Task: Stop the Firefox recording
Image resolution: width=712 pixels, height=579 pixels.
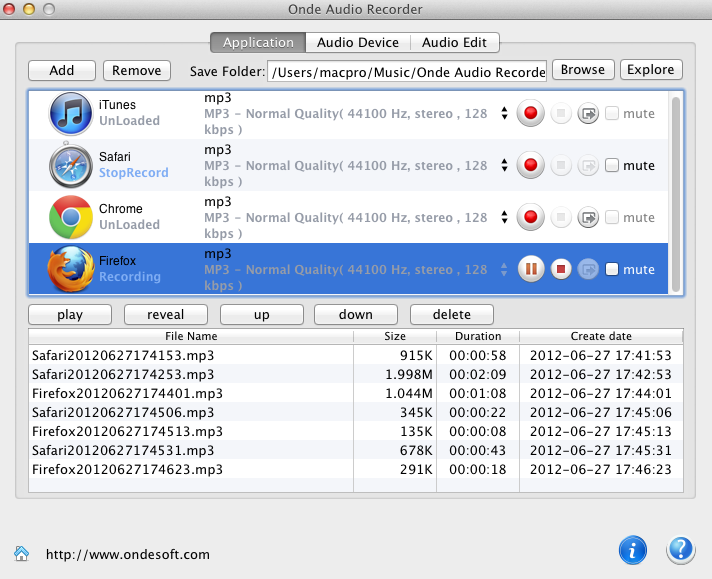Action: (561, 269)
